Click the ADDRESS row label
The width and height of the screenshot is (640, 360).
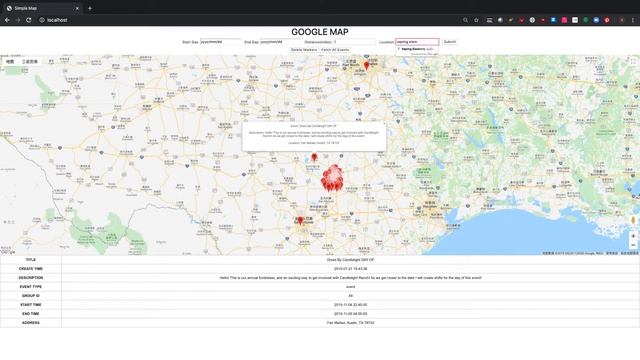pos(31,322)
